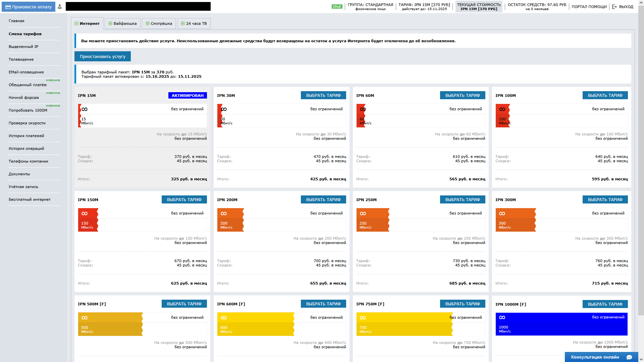Click the infinity icon on IPN 200M card
Viewport: 644px width, 362px height.
point(224,214)
